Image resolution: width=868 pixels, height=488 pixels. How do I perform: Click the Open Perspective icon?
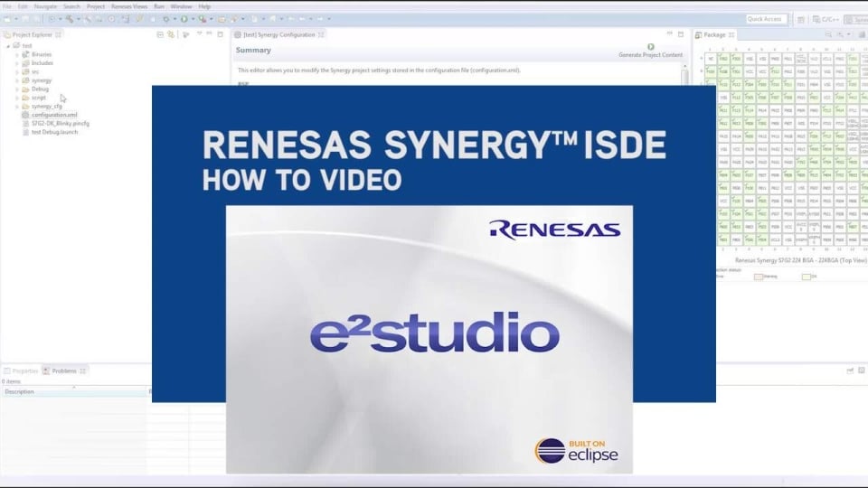tap(799, 19)
